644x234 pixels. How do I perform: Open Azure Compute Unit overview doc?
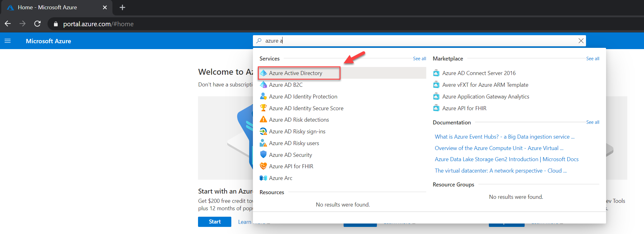point(499,148)
